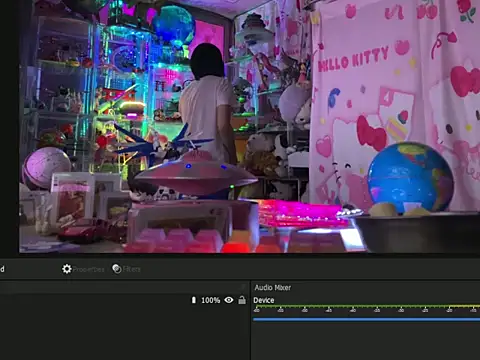Adjust the blue Device volume slider

[x=366, y=319]
